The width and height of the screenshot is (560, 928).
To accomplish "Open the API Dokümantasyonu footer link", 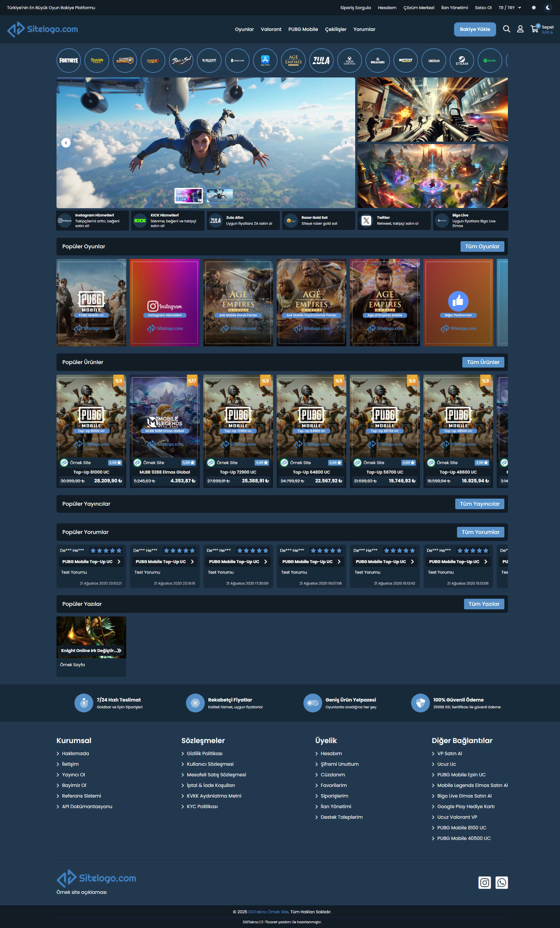I will pos(87,806).
